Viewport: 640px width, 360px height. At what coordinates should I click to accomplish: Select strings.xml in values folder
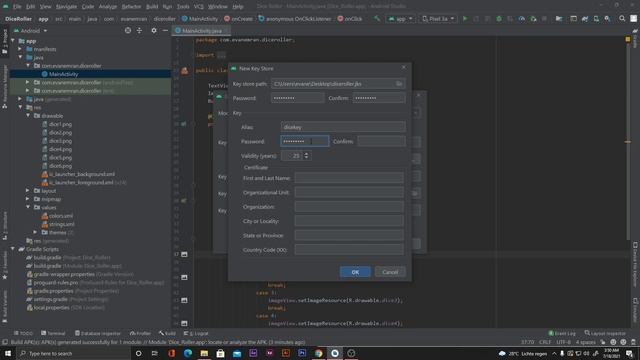(x=62, y=224)
